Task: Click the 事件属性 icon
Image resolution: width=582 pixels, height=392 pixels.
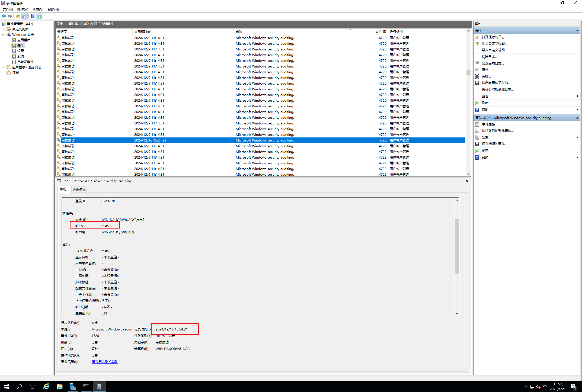Action: click(x=477, y=124)
